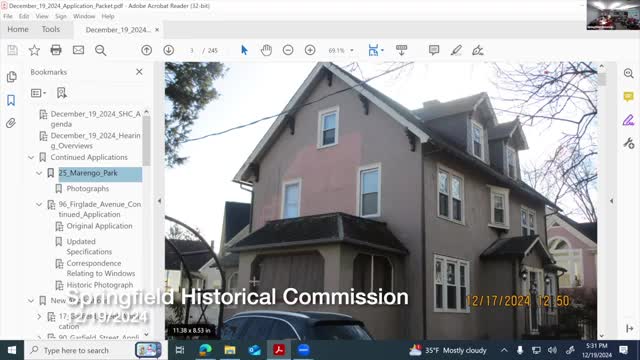Open the View menu
The image size is (640, 360).
pos(42,16)
